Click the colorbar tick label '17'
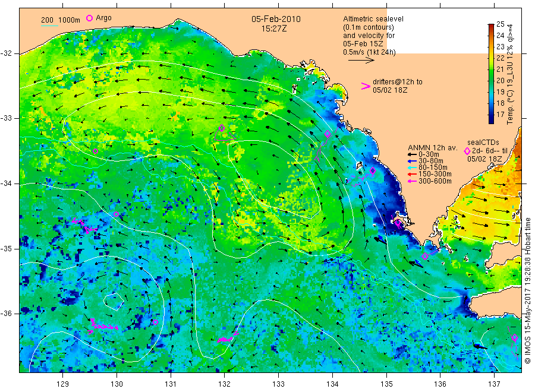 (500, 114)
